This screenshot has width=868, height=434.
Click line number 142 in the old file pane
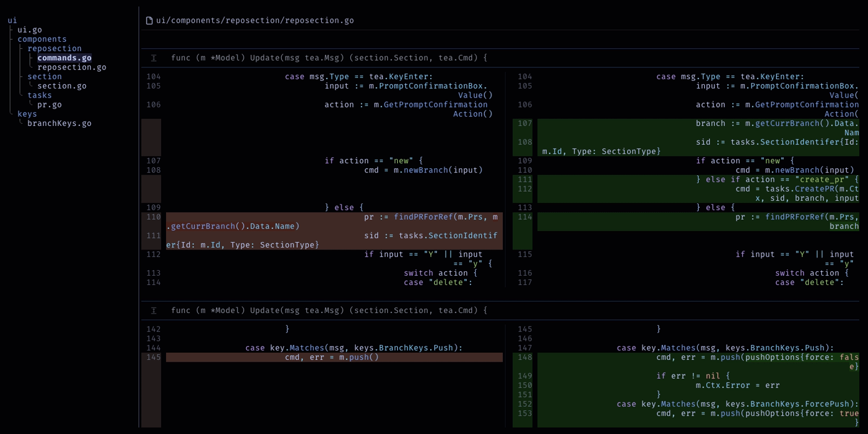(x=154, y=329)
